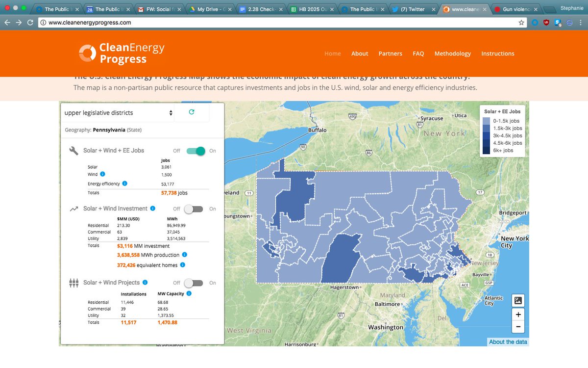Click the sliders icon for Projects section
588x368 pixels.
pyautogui.click(x=74, y=283)
